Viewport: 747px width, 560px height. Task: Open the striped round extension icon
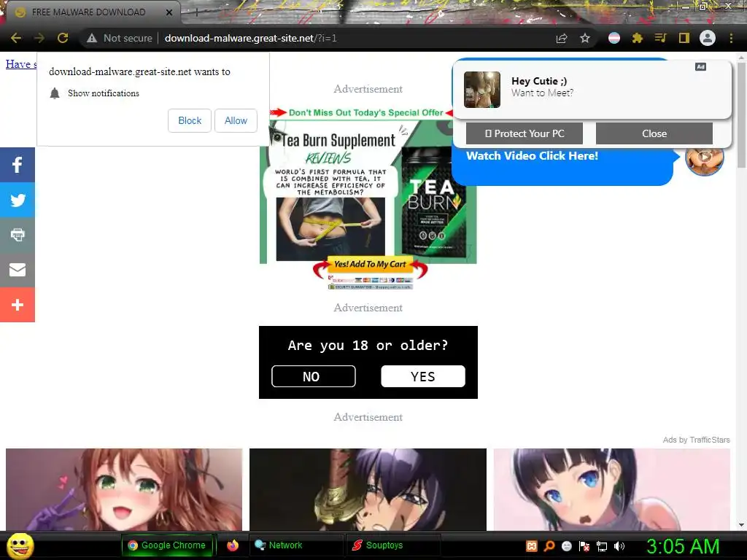coord(614,38)
